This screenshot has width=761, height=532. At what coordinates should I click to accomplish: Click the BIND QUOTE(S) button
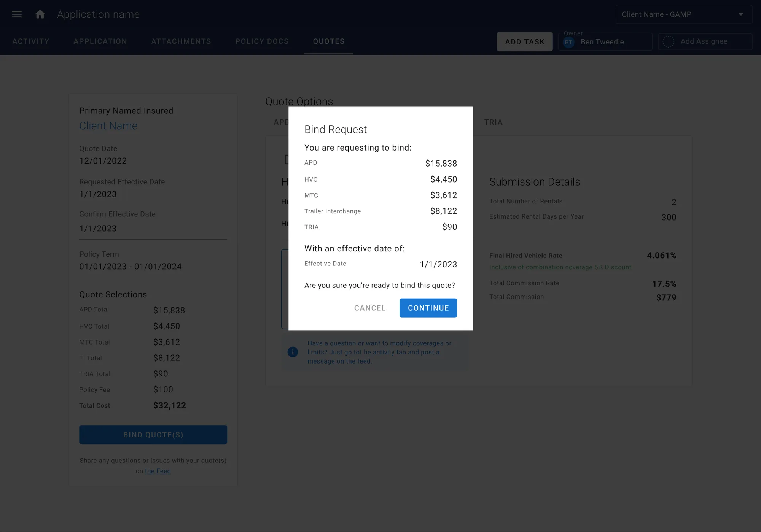[x=153, y=435]
